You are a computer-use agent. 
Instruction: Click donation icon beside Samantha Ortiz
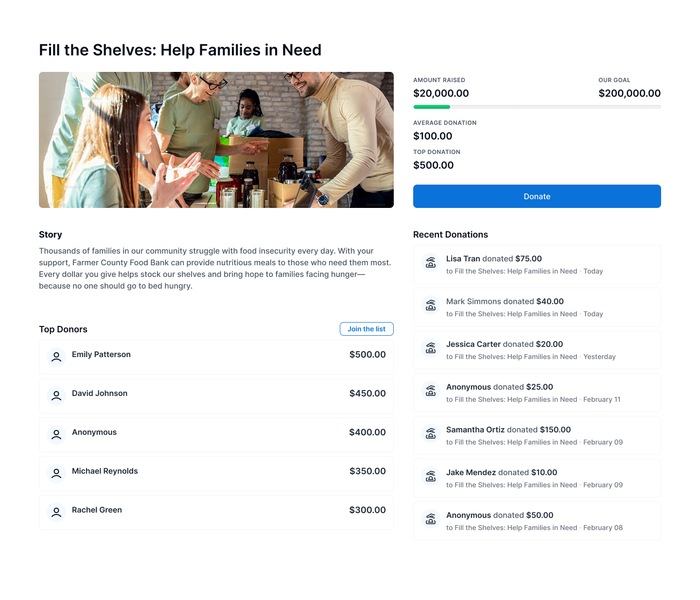(x=431, y=435)
